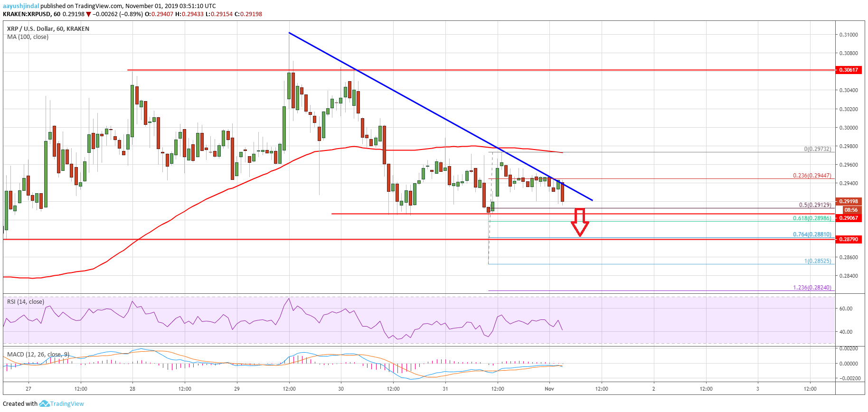
Task: Click the 0.29198 current price tag
Action: (849, 201)
